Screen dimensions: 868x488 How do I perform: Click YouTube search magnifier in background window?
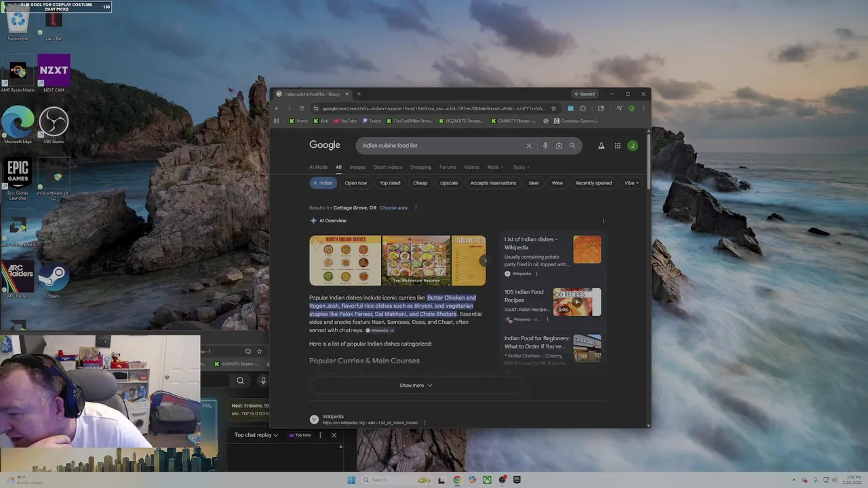pos(240,381)
